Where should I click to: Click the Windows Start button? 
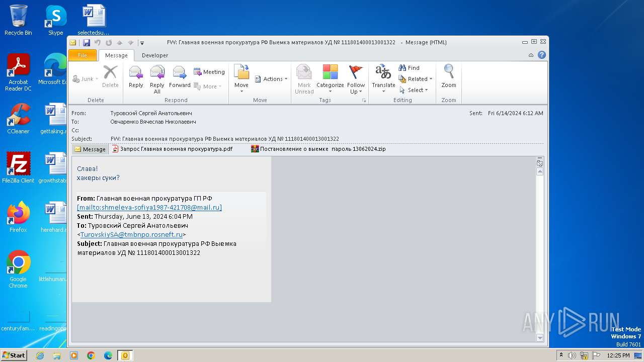click(14, 355)
